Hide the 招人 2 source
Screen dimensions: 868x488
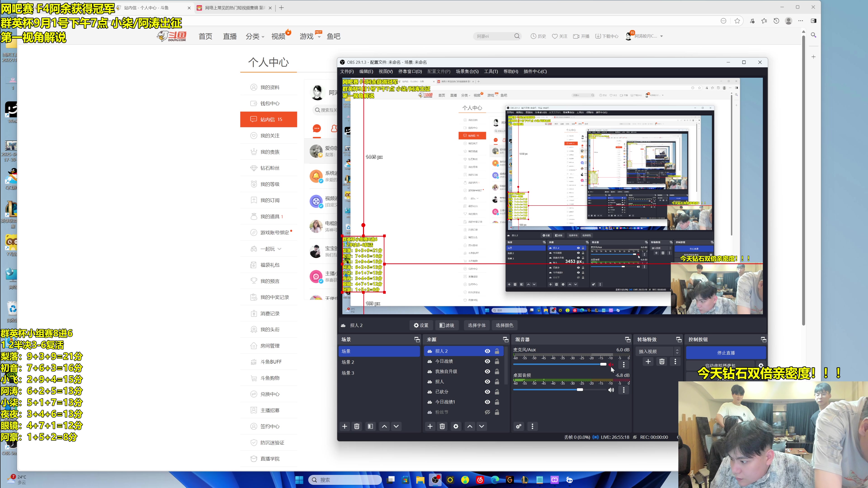point(487,351)
